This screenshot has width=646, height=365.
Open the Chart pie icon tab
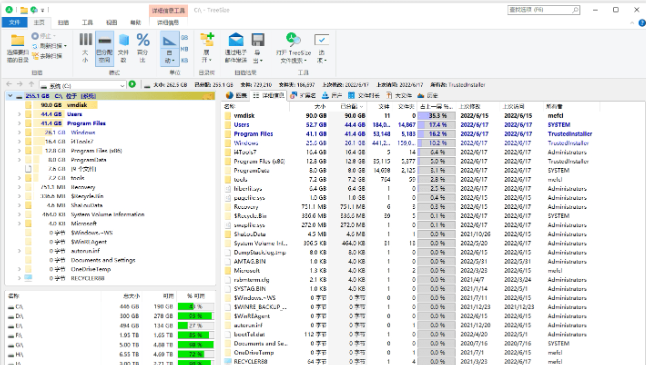pyautogui.click(x=236, y=96)
